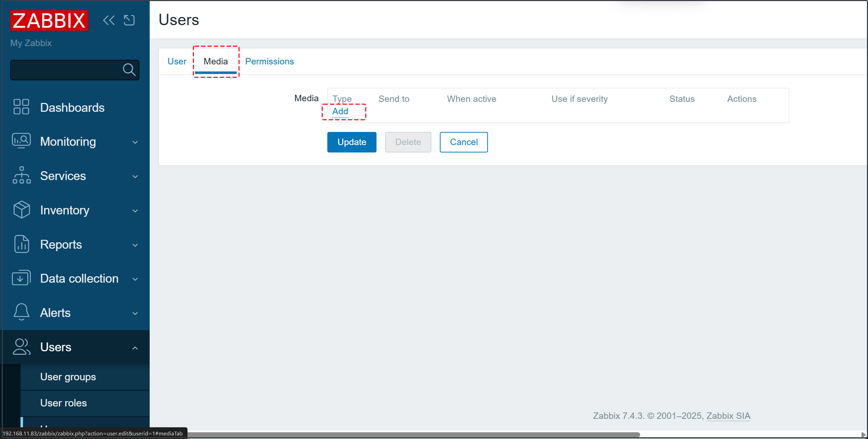The height and width of the screenshot is (439, 868).
Task: Open Dashboards from the sidebar
Action: pyautogui.click(x=72, y=108)
